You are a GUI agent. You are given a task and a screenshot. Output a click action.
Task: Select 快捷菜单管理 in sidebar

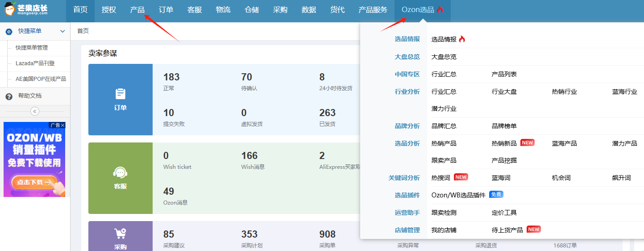[x=32, y=48]
